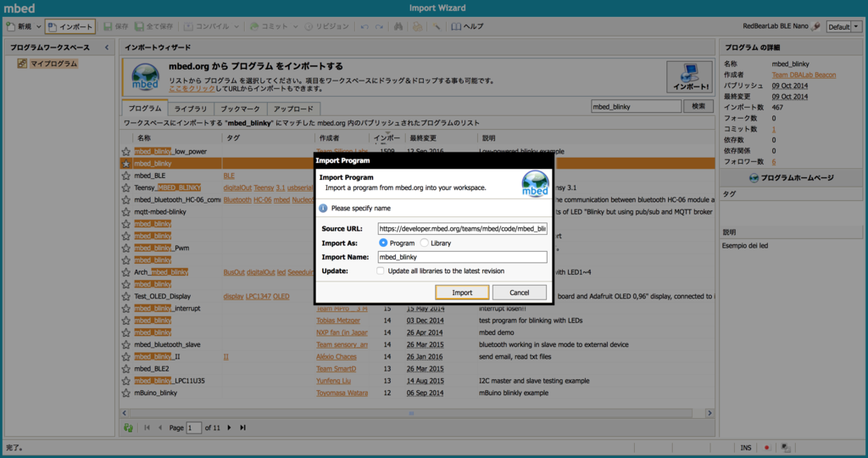This screenshot has height=458, width=868.
Task: Click the 新規 (New) toolbar button
Action: tap(19, 26)
